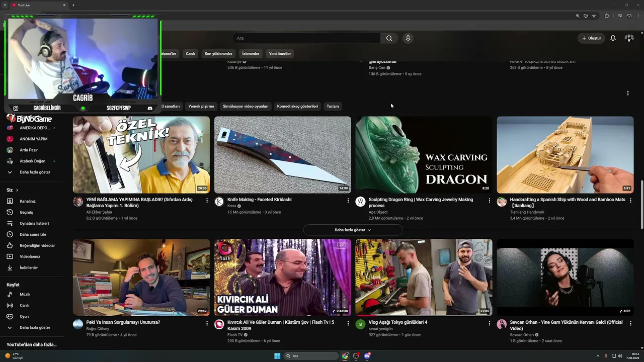Click the page vertical scrollbar thumb
This screenshot has height=362, width=644.
click(641, 205)
